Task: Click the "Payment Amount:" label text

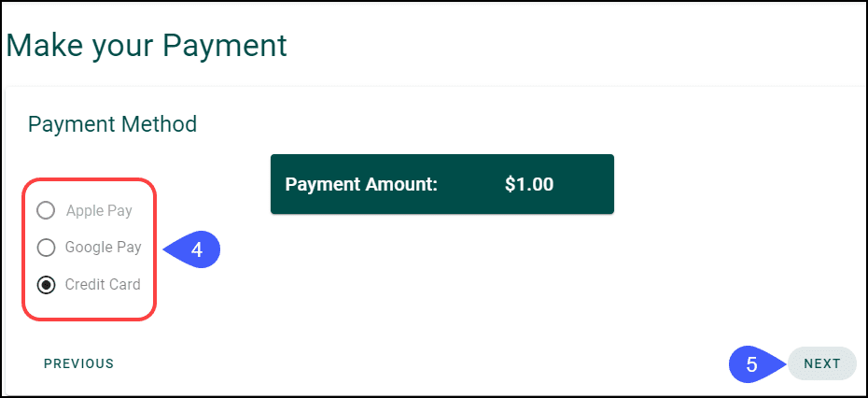Action: [361, 184]
